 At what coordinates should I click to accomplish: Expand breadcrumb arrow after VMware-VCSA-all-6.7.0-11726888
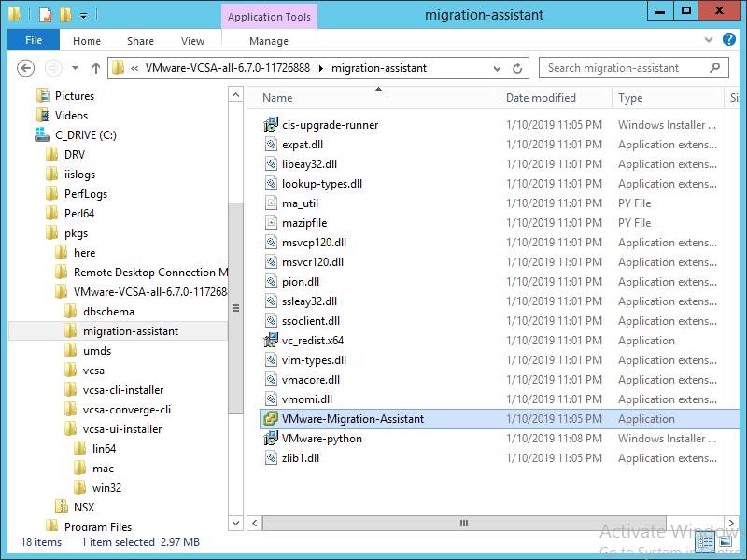pos(321,68)
